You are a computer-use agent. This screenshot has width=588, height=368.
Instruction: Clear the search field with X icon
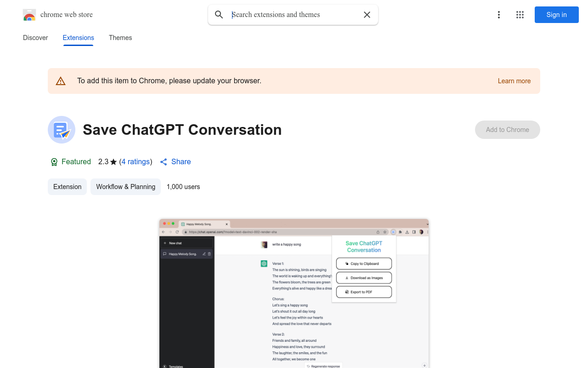coord(367,15)
